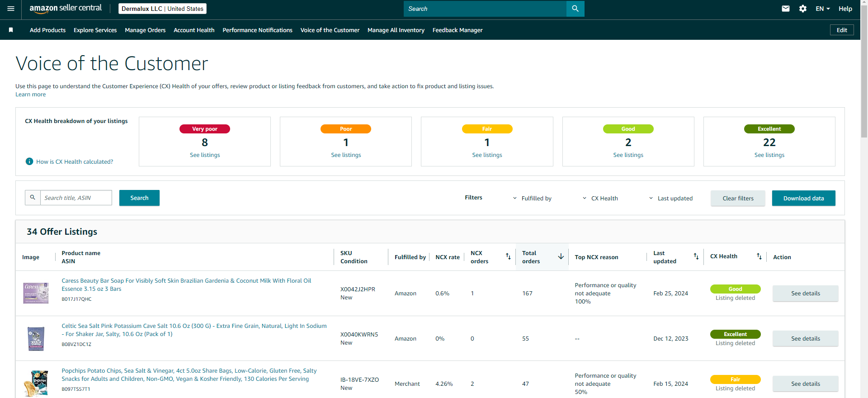Open How is CX Health calculated link
Screen dimensions: 868x398
click(75, 161)
